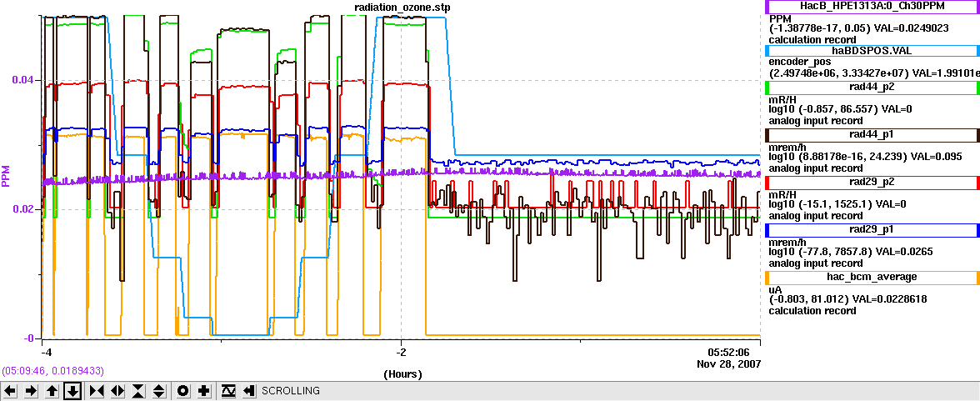Click the SCROLLING status label
Image resolution: width=980 pixels, height=401 pixels.
coord(291,391)
